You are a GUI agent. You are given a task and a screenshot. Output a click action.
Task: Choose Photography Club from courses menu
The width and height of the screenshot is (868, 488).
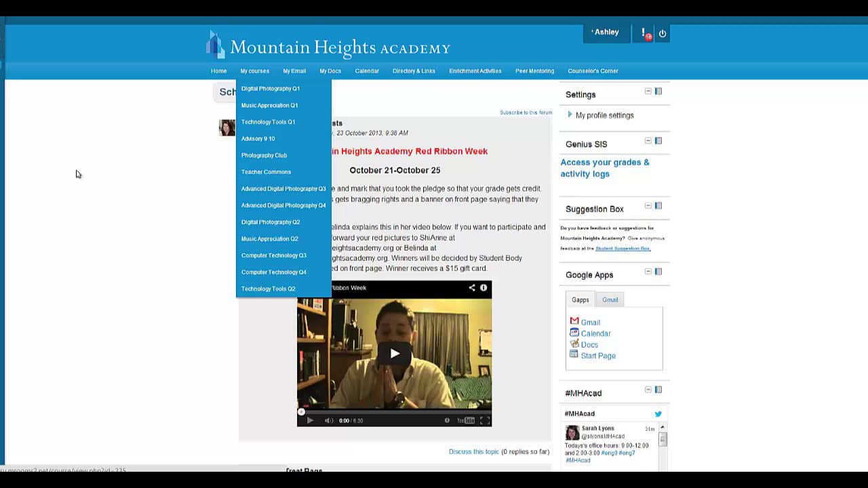coord(264,155)
